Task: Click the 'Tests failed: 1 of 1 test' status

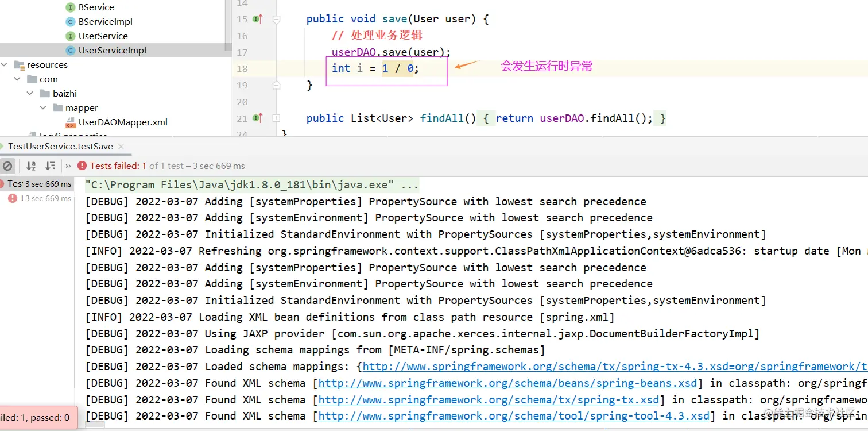Action: tap(167, 166)
